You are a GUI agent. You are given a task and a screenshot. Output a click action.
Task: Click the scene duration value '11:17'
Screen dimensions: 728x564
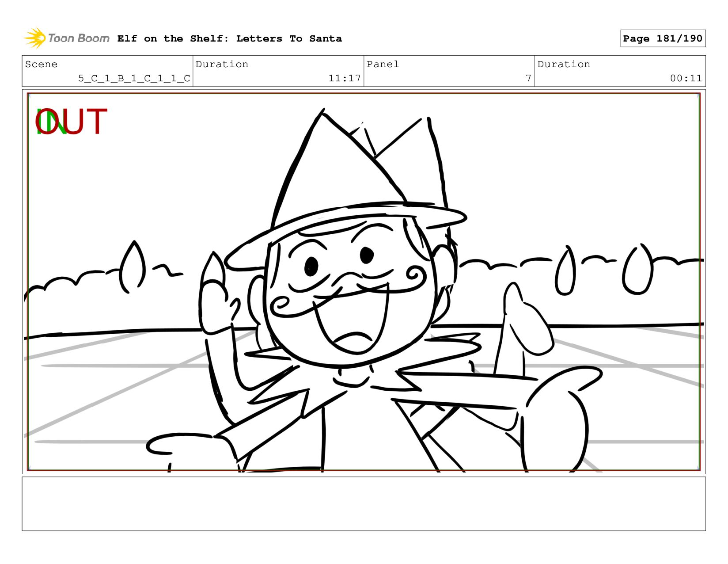(345, 78)
